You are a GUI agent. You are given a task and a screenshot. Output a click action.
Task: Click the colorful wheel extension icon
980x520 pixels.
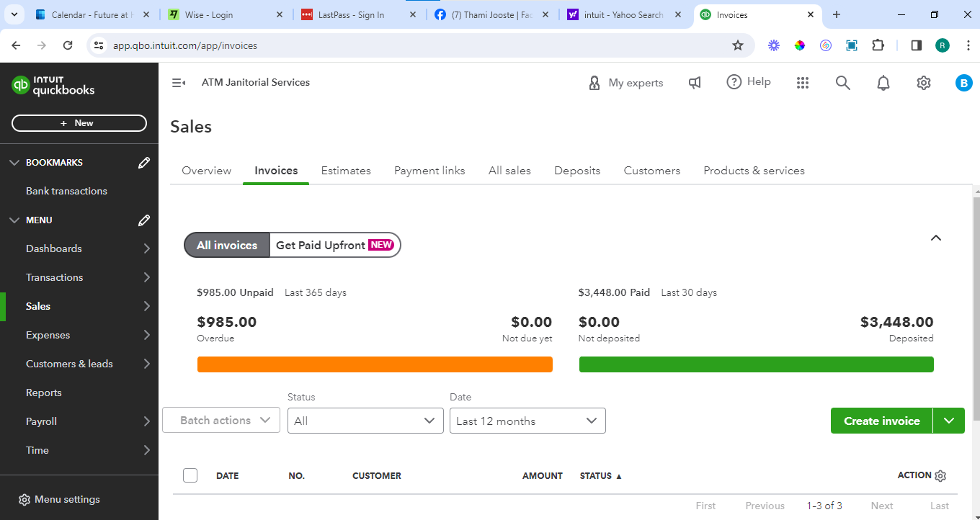tap(800, 45)
